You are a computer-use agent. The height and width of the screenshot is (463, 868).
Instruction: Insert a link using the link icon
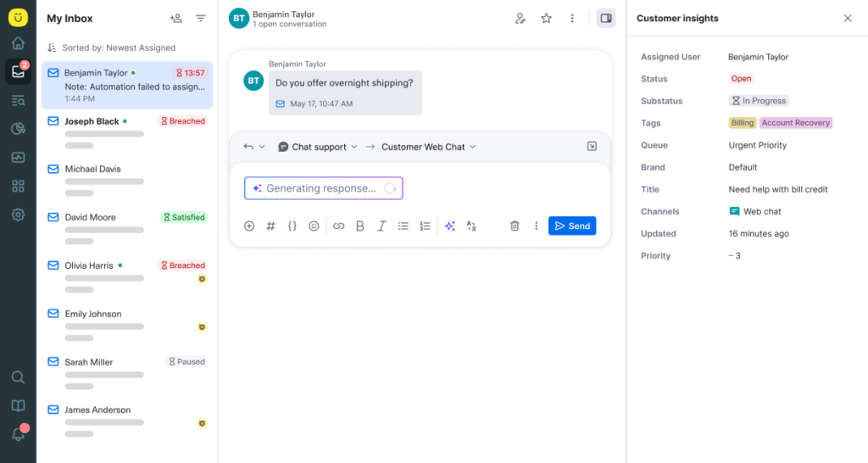click(338, 226)
